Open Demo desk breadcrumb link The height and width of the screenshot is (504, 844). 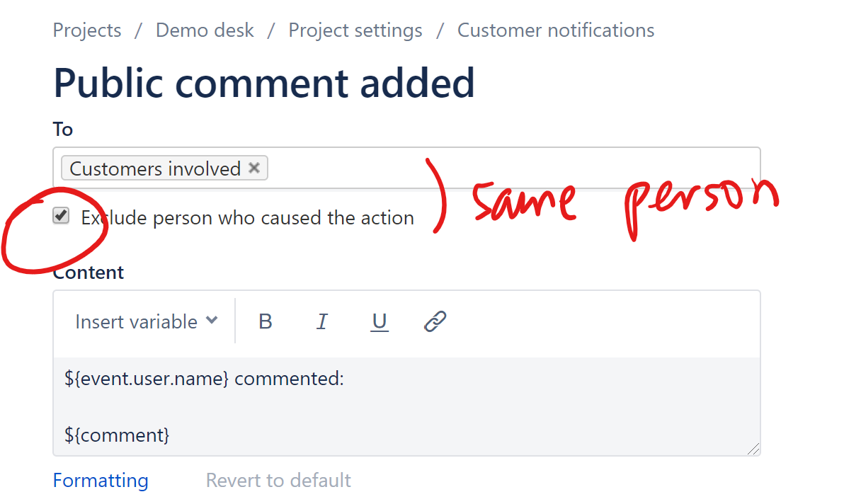[x=205, y=30]
